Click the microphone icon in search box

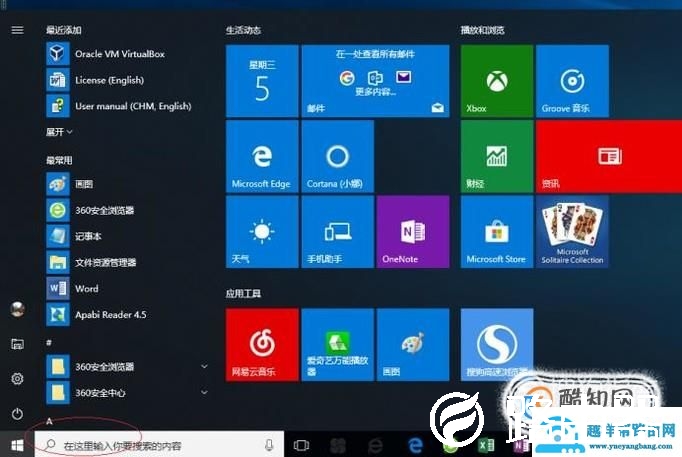(269, 444)
